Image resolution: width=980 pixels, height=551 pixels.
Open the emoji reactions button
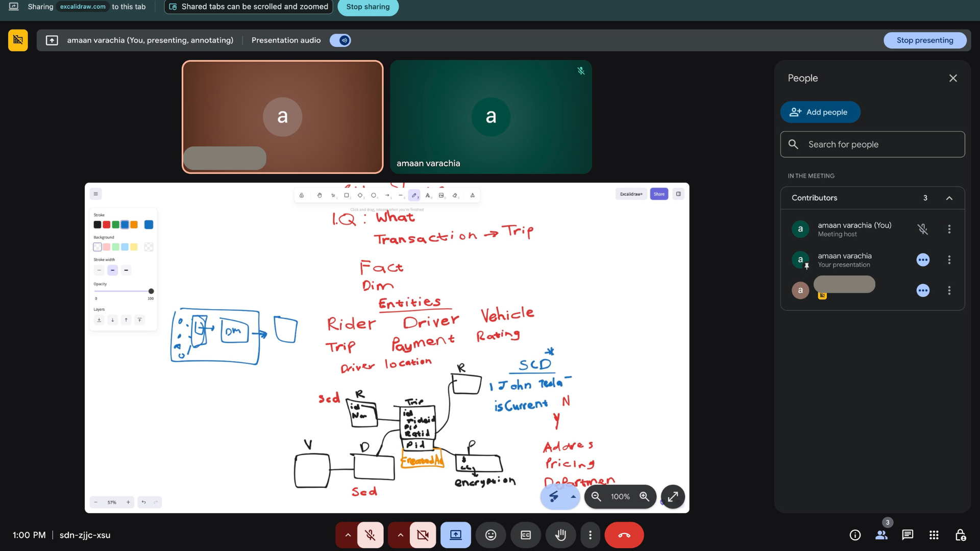pyautogui.click(x=491, y=535)
